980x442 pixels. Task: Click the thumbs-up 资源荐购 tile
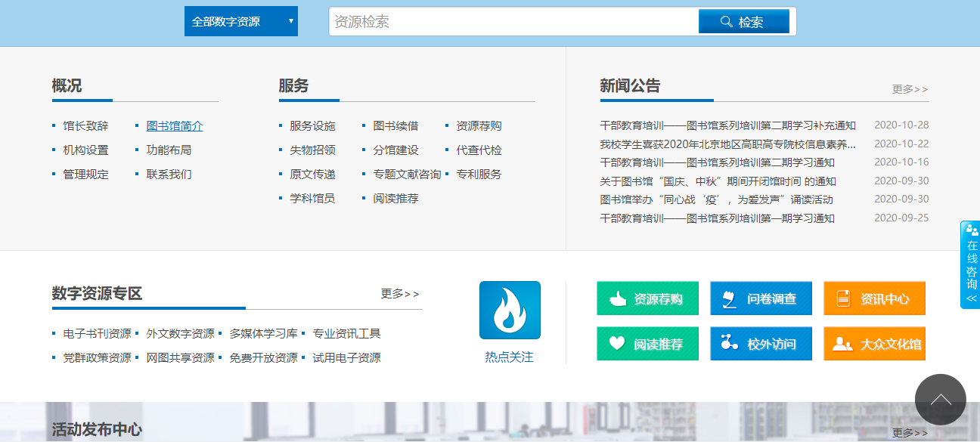647,298
